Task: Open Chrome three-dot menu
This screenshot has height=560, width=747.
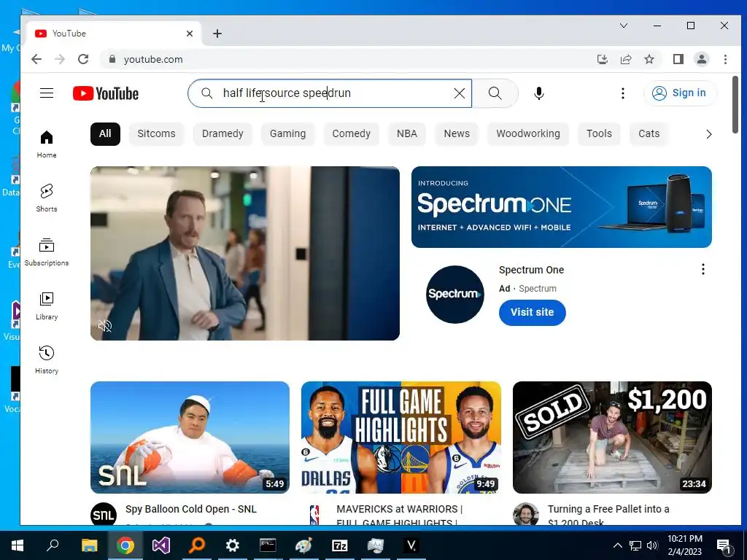Action: tap(725, 59)
